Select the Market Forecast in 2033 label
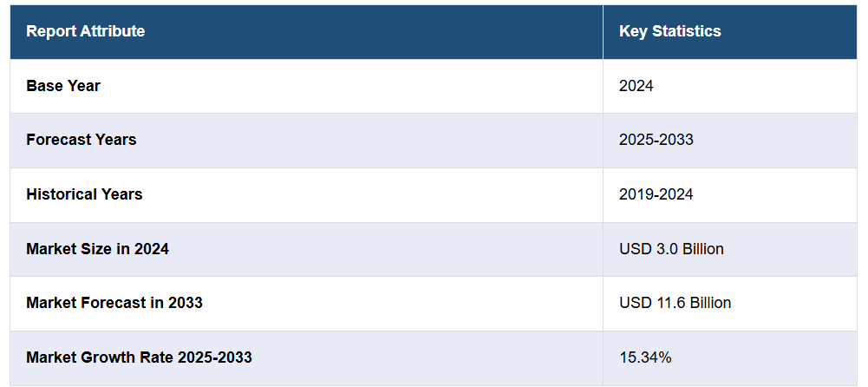 click(114, 303)
